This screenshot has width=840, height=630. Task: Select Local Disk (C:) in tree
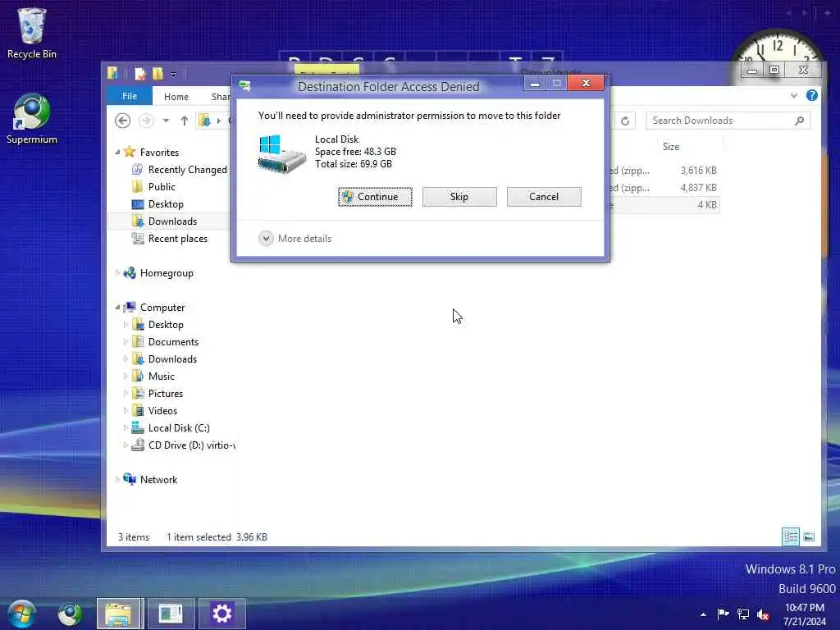pos(179,428)
